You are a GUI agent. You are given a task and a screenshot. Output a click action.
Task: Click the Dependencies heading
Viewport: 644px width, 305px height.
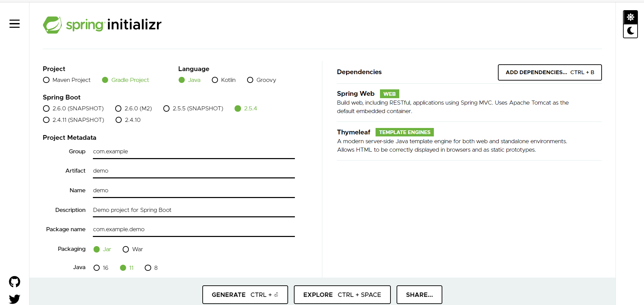[359, 72]
